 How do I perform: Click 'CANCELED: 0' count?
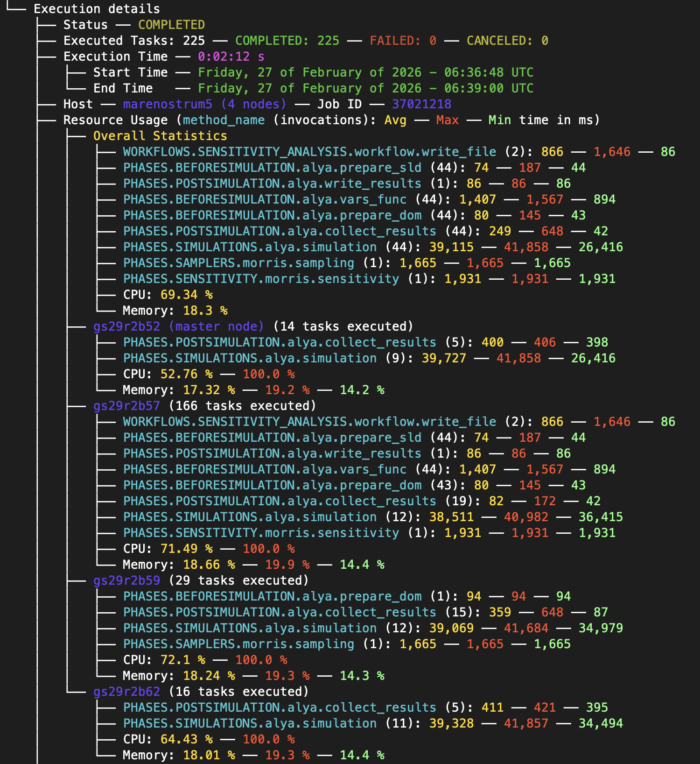tap(507, 41)
